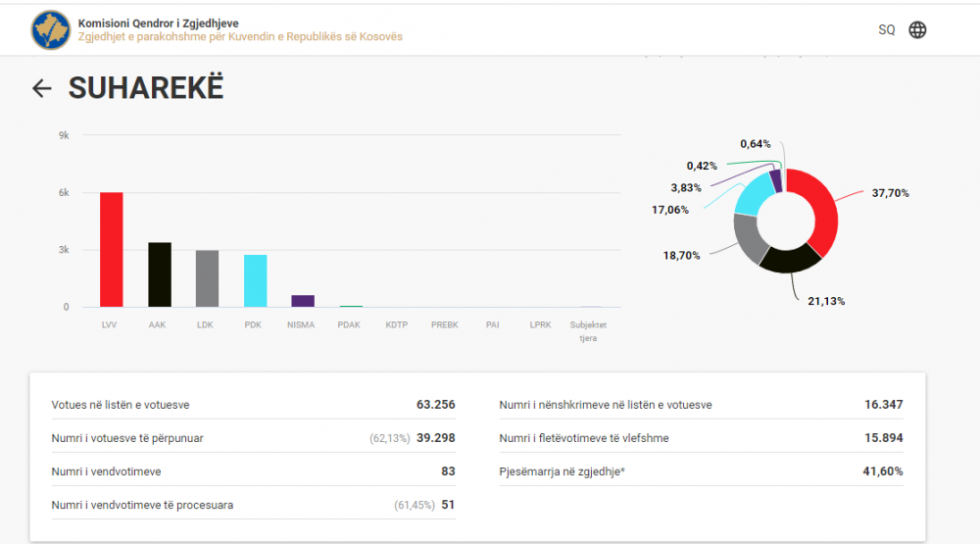Click the red LVV bar in chart
Screen dimensions: 980x544
[x=112, y=250]
